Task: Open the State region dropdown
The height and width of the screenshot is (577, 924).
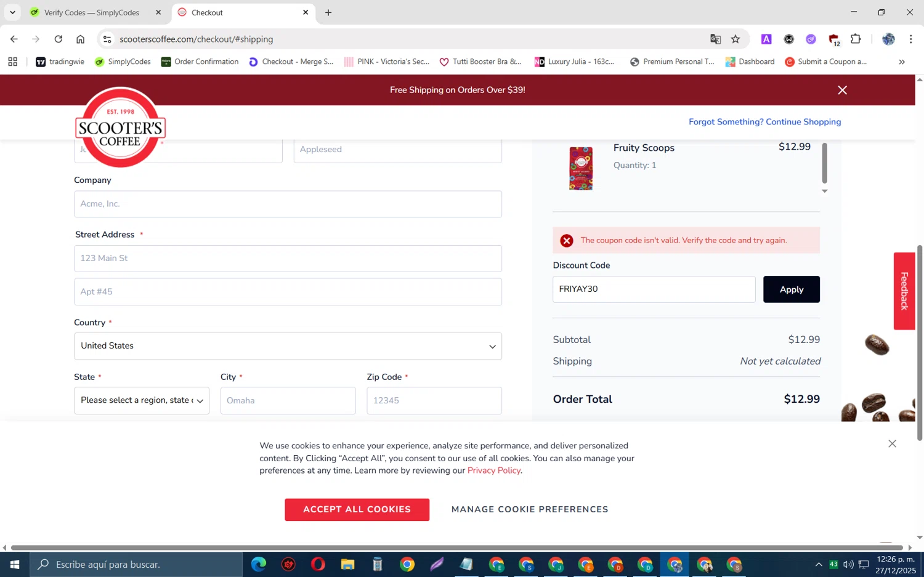Action: click(142, 400)
